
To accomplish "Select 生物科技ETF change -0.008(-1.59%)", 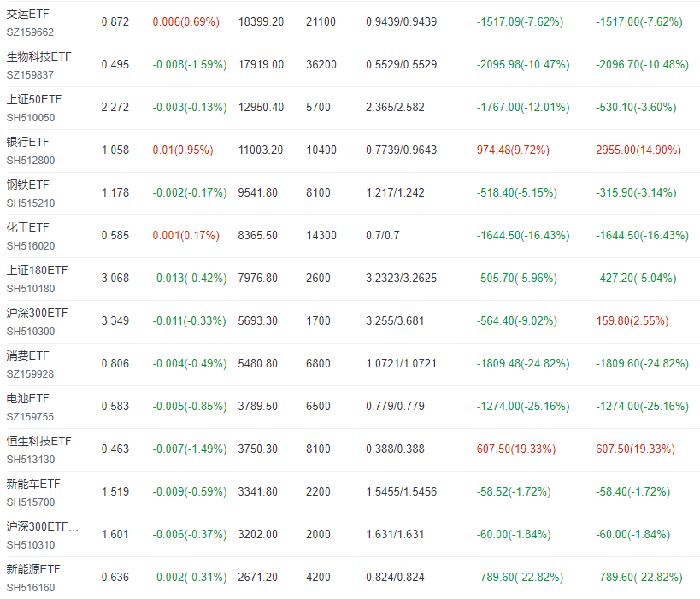I will [190, 65].
